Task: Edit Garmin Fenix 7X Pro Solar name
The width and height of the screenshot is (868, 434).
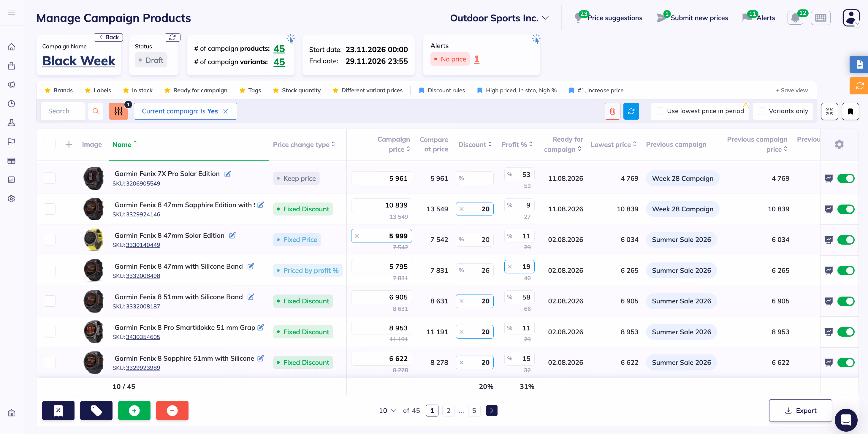Action: point(228,174)
